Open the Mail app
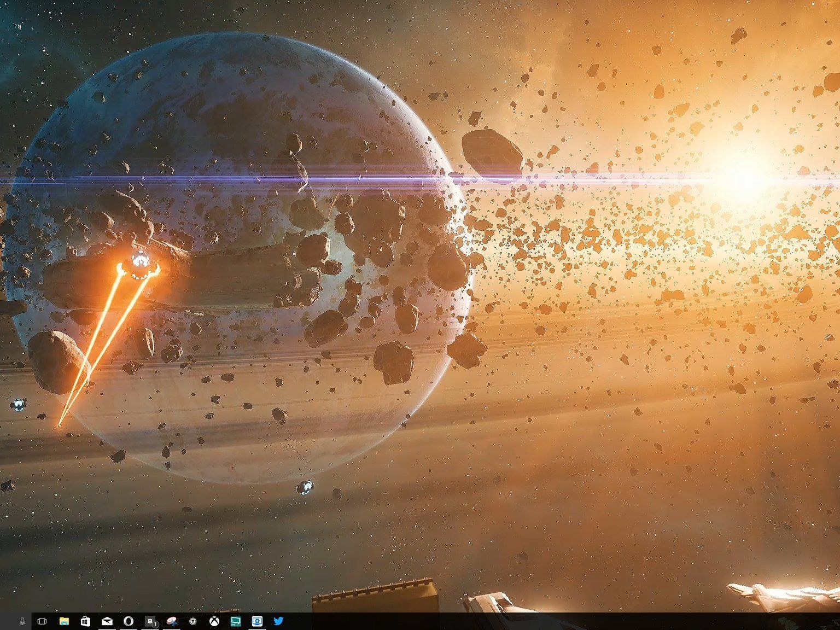 107,621
